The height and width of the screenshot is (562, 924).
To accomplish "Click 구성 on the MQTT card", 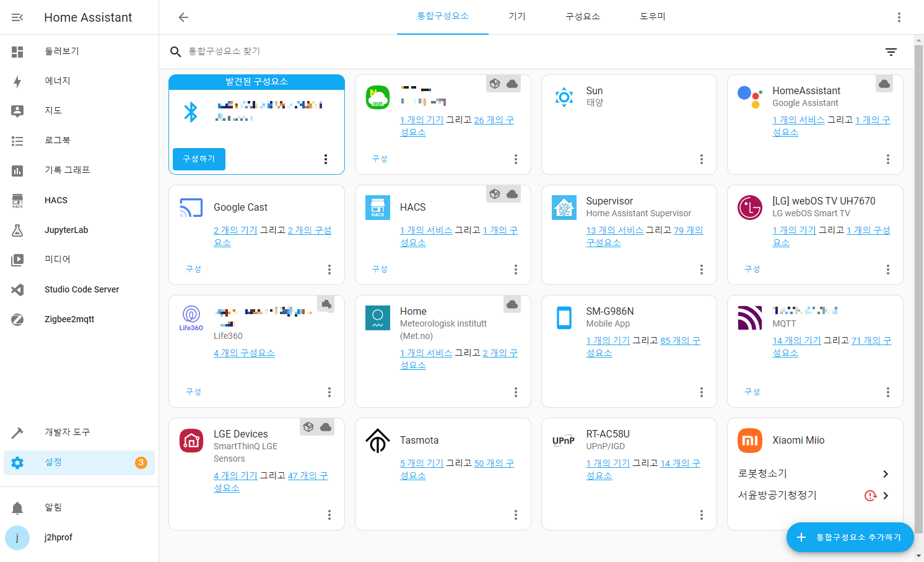I will click(752, 392).
